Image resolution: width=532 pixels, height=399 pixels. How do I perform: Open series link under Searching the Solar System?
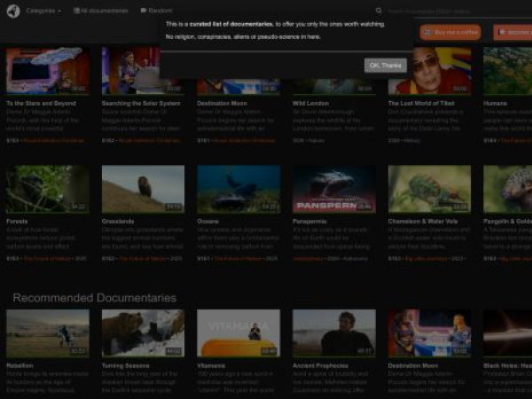click(x=149, y=140)
